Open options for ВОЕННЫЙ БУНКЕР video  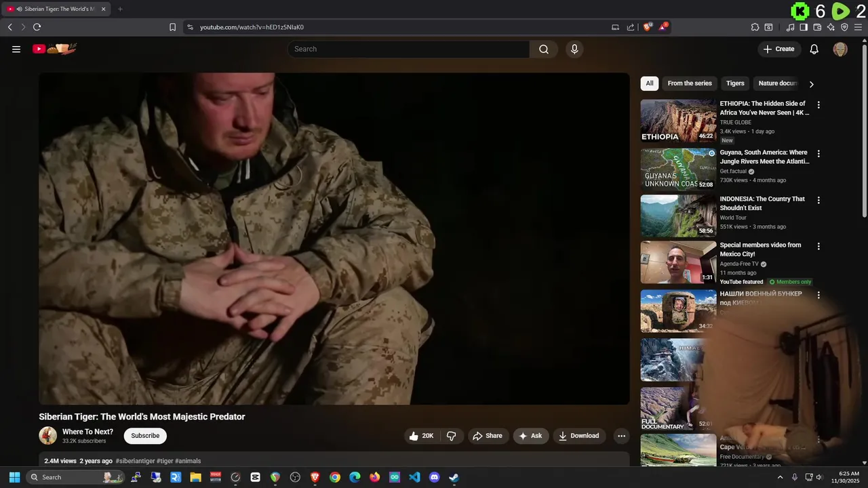click(x=818, y=296)
